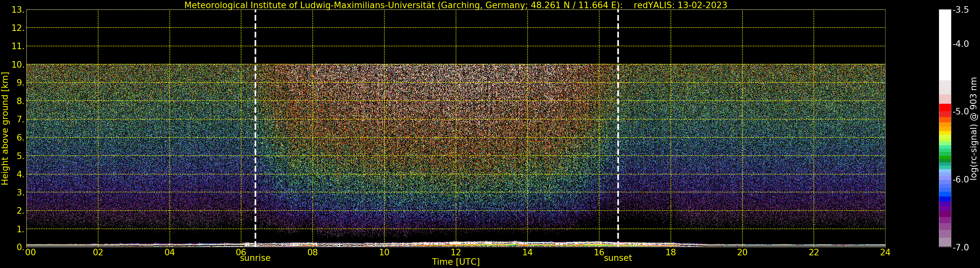Viewport: 980px width, 268px height.
Task: Click the '3.' height axis tick label
Action: [21, 192]
